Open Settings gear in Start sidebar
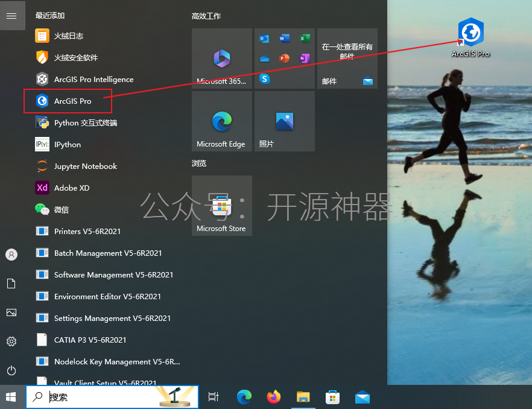Screen dimensions: 532x409 (11, 341)
